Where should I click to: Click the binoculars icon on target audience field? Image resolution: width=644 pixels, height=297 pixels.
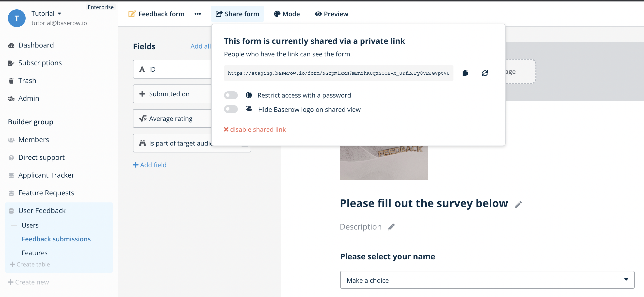pyautogui.click(x=143, y=143)
